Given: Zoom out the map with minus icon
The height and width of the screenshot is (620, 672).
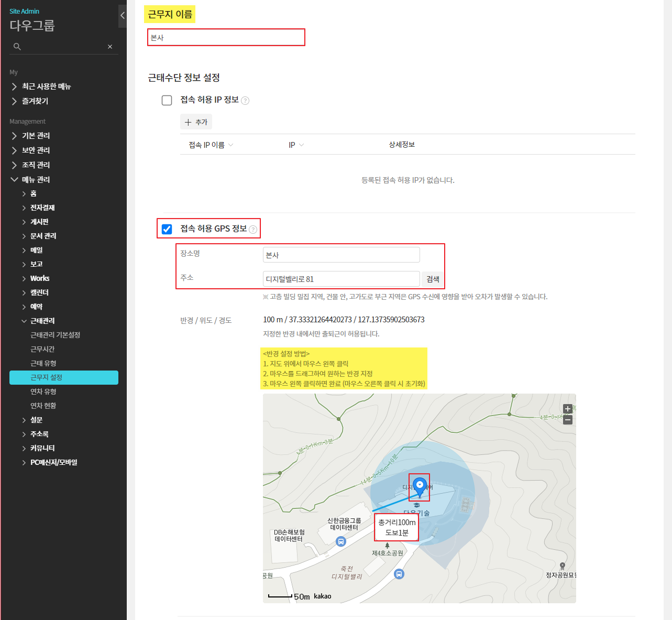Looking at the screenshot, I should pyautogui.click(x=567, y=420).
